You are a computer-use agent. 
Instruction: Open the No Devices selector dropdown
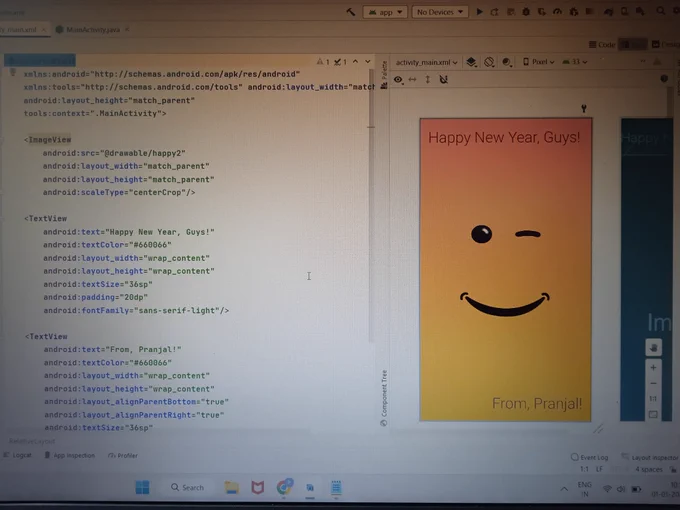(440, 12)
